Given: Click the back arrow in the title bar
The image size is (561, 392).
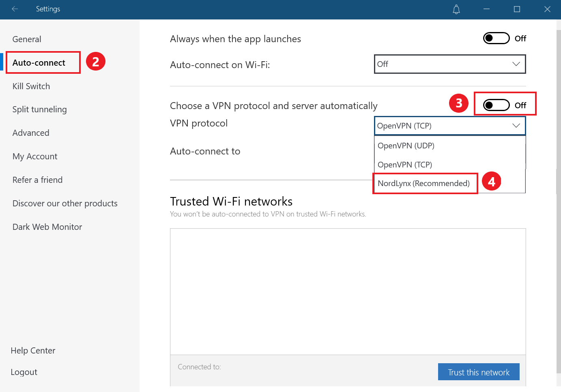Looking at the screenshot, I should [15, 9].
